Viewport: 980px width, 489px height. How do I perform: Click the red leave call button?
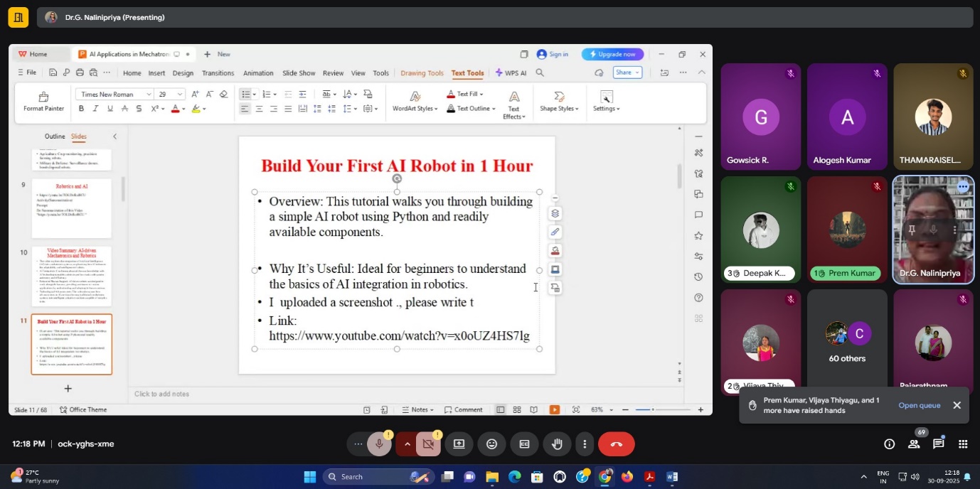[616, 444]
